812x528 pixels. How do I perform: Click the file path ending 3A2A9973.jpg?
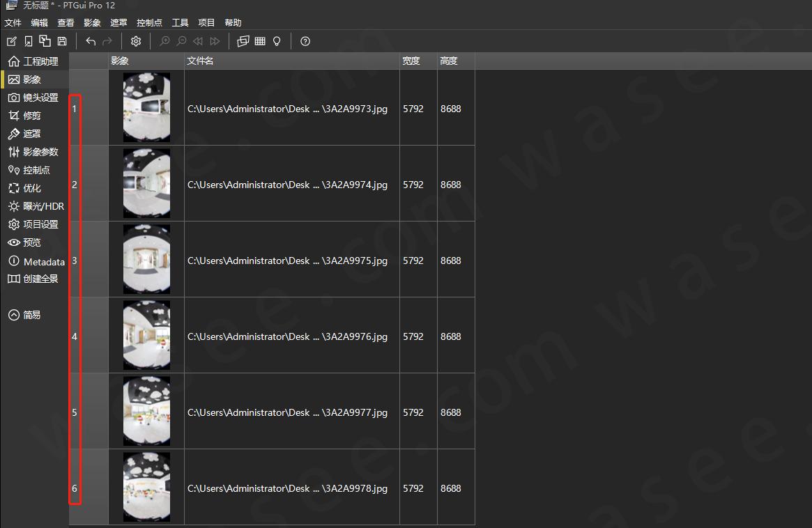tap(287, 109)
